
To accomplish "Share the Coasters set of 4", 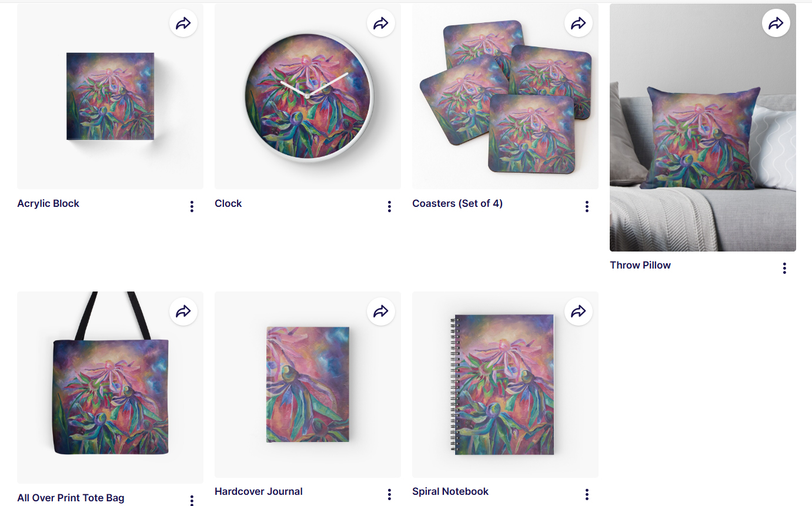I will pos(579,24).
